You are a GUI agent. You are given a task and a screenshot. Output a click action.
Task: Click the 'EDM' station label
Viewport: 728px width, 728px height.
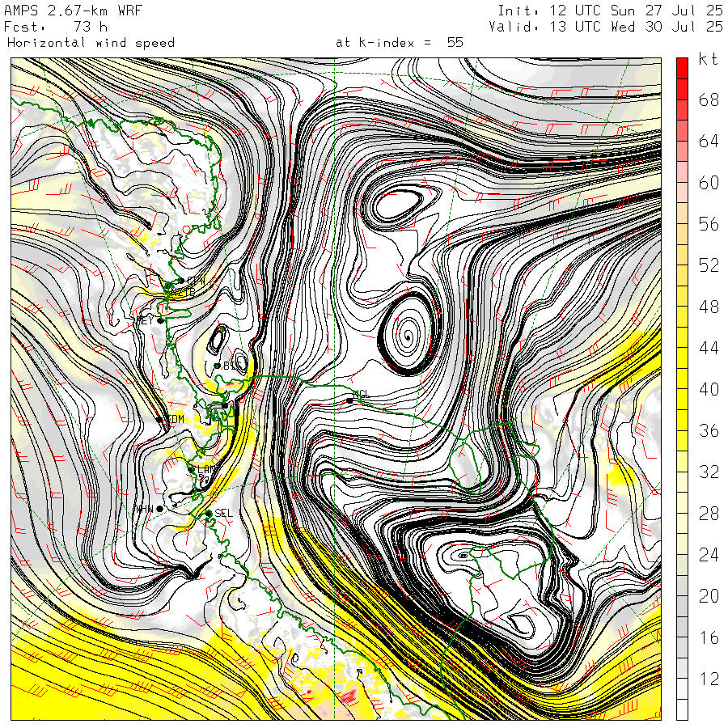click(x=175, y=419)
